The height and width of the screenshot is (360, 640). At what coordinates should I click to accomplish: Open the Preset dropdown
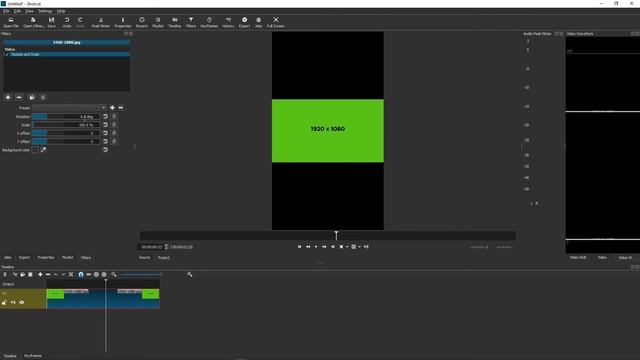[x=69, y=108]
